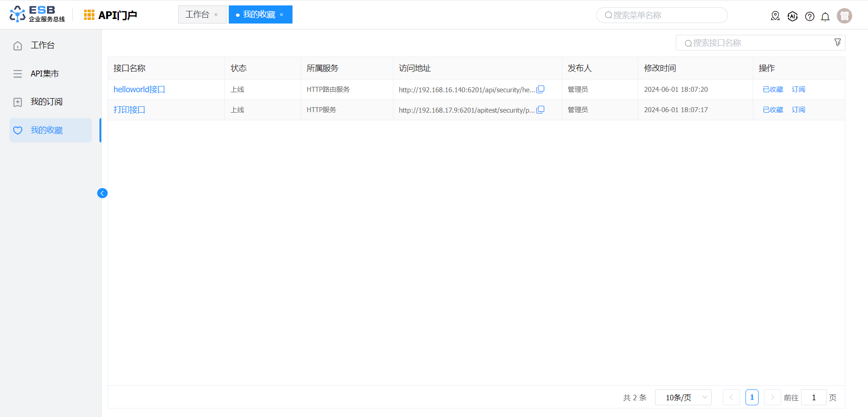Screen dimensions: 868x417
Task: Go to 我的订阅 in the sidebar
Action: tap(46, 102)
